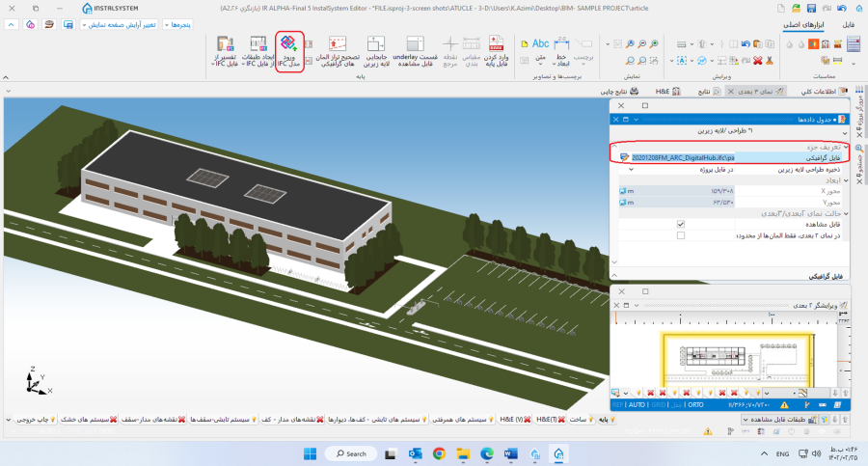
Task: Open the visible floors dropdown
Action: (x=746, y=420)
